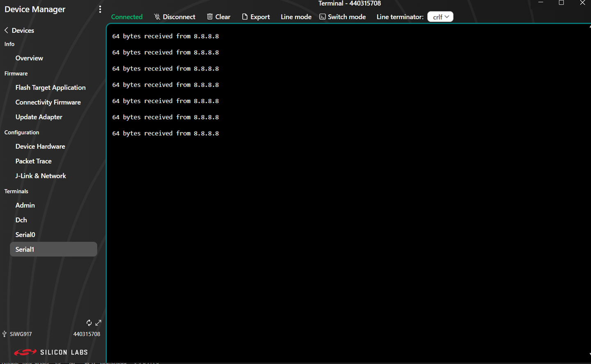This screenshot has width=591, height=364.
Task: Collapse the Terminals section header
Action: [16, 191]
